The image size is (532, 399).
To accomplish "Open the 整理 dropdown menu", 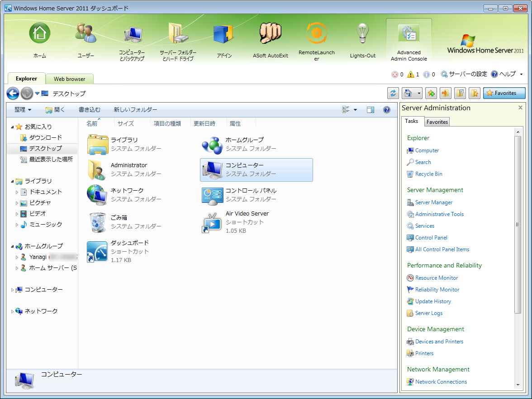I will pos(22,109).
